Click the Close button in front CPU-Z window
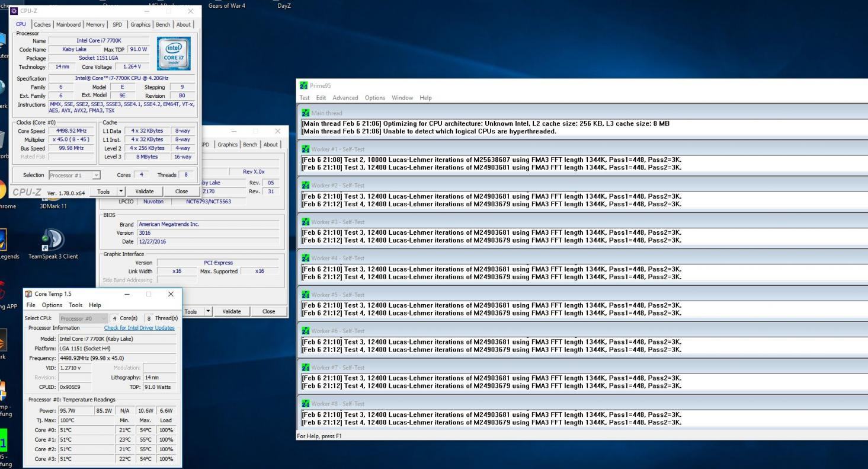This screenshot has width=868, height=469. (181, 192)
